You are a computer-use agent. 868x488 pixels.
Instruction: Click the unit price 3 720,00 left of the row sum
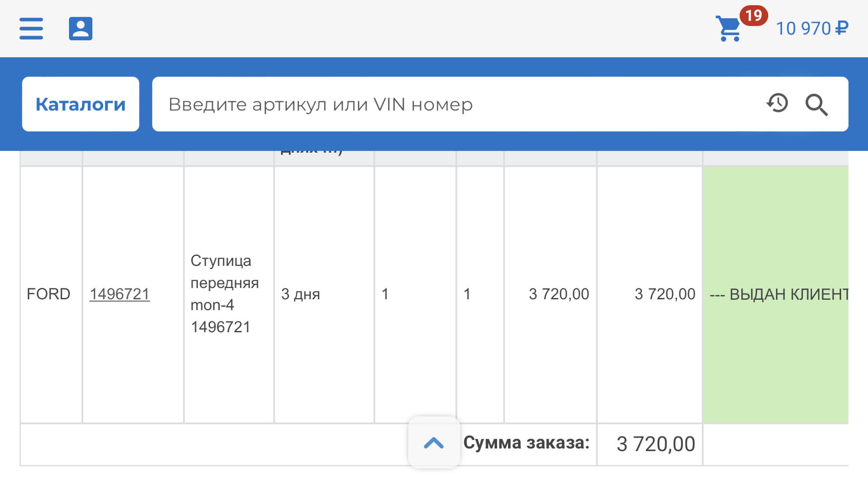coord(559,294)
